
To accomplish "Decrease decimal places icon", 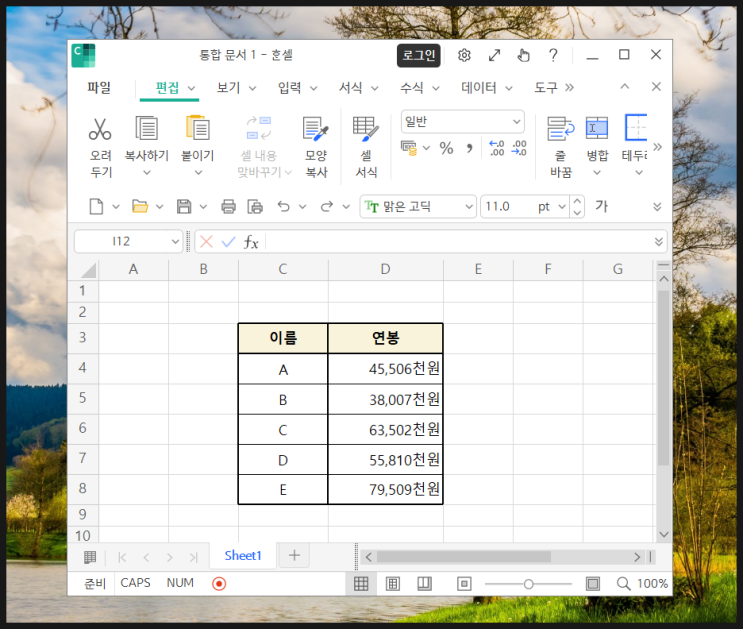I will (x=519, y=148).
